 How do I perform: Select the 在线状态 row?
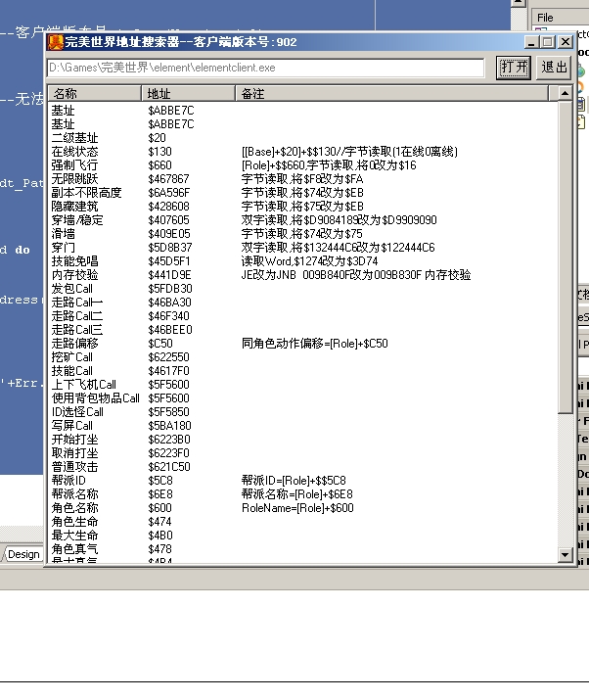coord(302,152)
